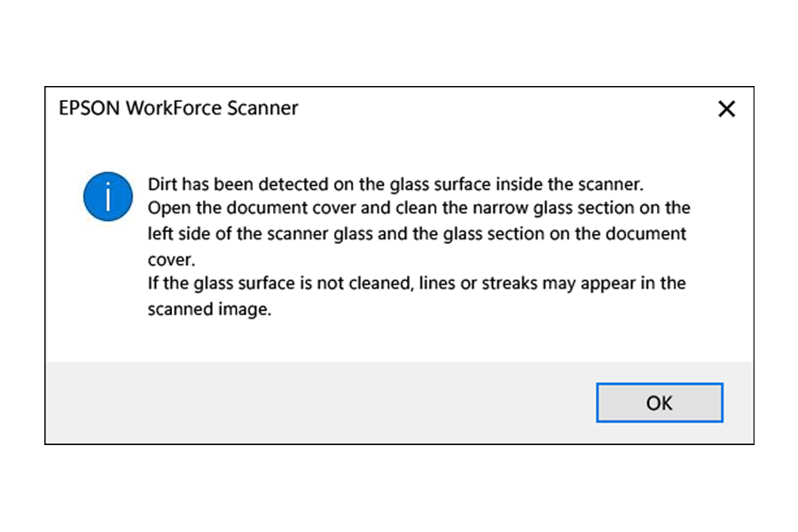Click the gray footer area of the dialog

tap(266, 403)
